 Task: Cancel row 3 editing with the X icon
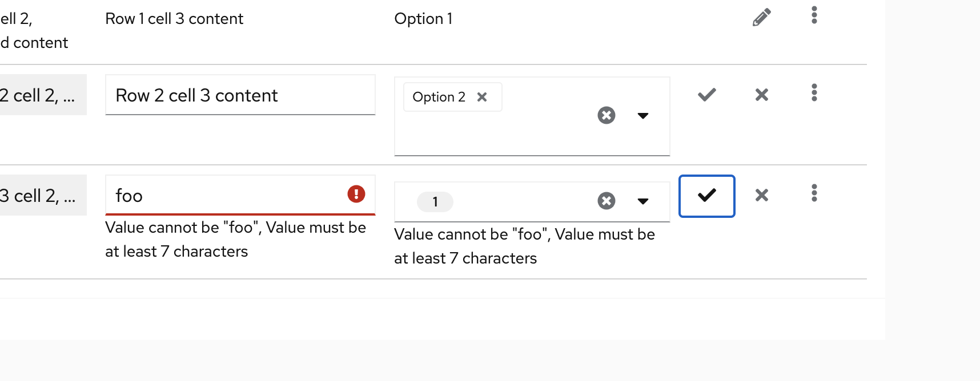pyautogui.click(x=762, y=195)
